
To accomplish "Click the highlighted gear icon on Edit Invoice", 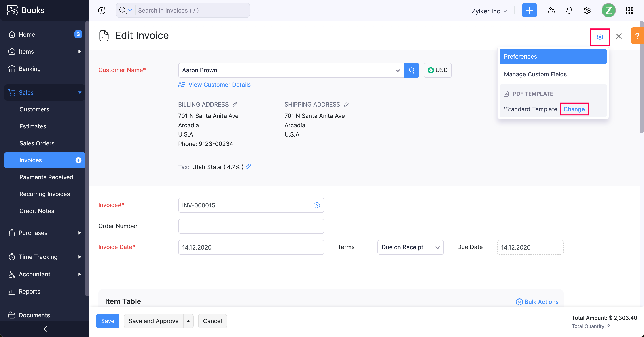I will (x=600, y=37).
